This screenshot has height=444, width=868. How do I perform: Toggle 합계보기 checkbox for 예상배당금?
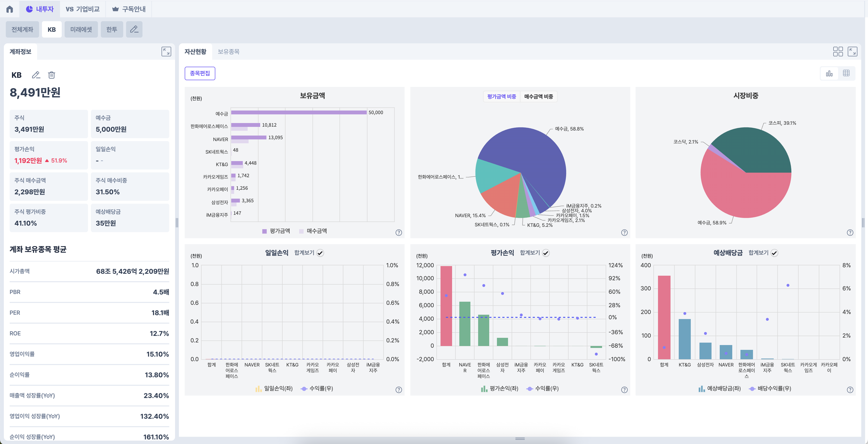pos(774,253)
